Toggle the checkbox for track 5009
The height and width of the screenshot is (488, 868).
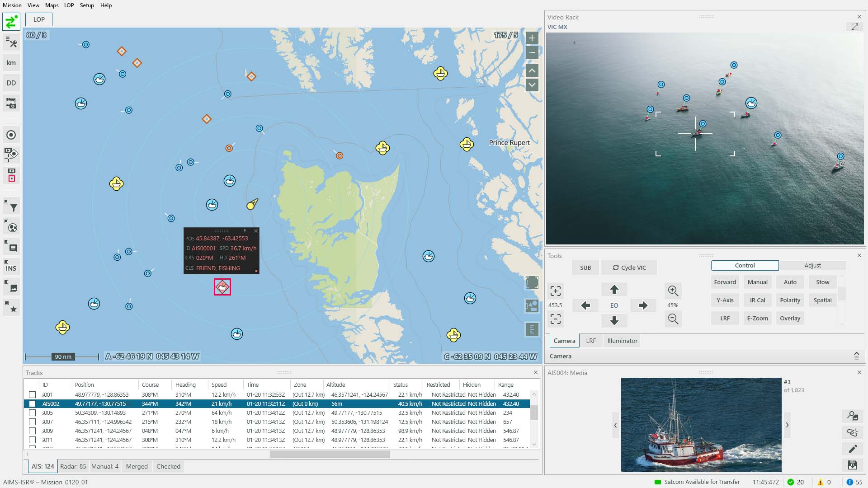click(33, 431)
